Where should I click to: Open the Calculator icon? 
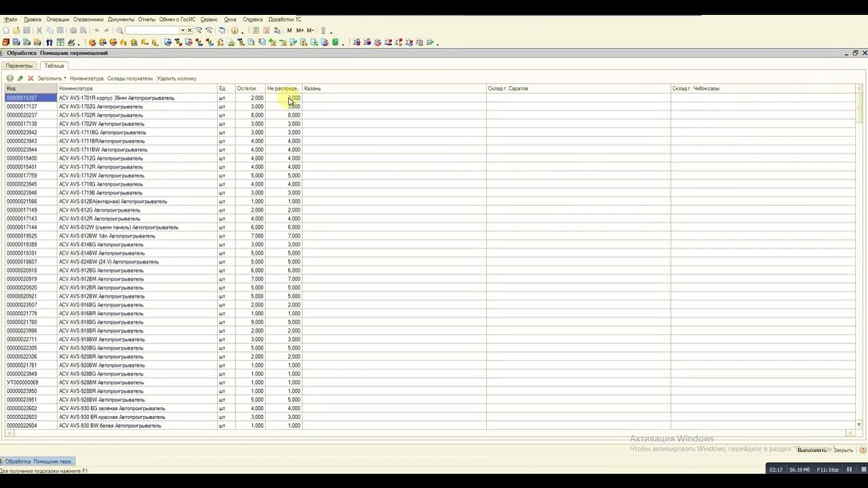point(256,30)
